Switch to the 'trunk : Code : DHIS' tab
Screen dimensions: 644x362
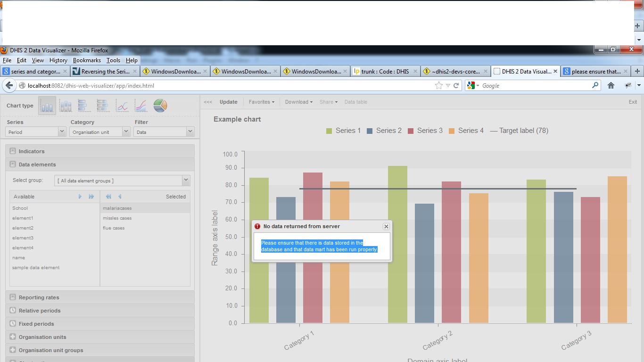click(x=385, y=72)
